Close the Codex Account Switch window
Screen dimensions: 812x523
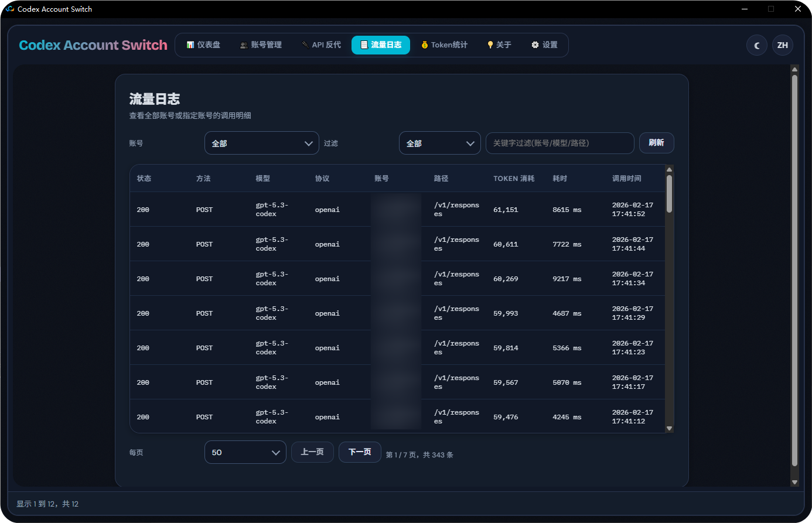click(x=798, y=9)
